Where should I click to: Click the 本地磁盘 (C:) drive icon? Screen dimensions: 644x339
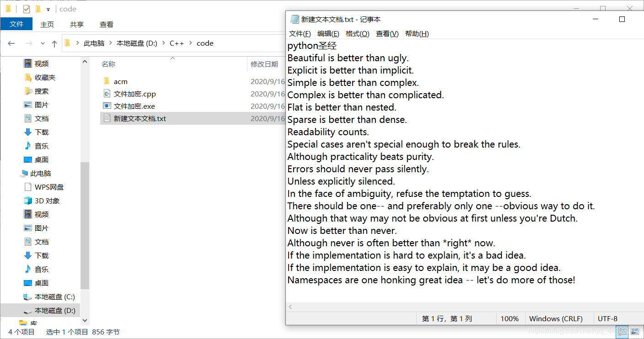pyautogui.click(x=28, y=297)
